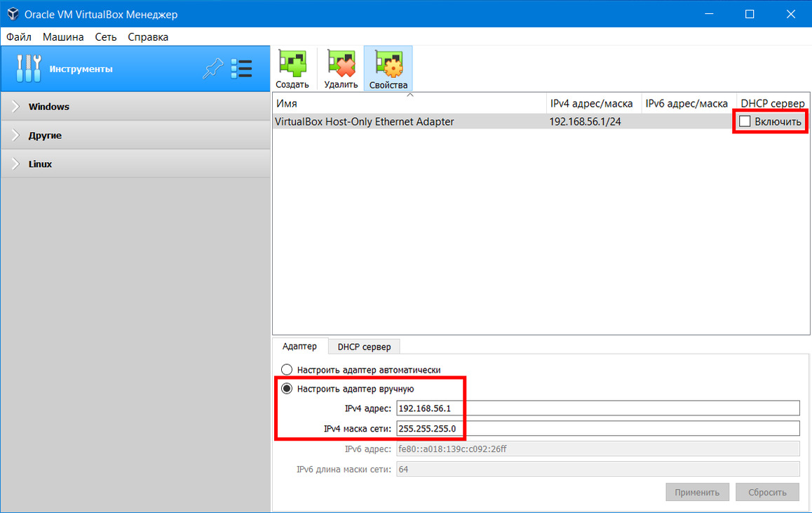Click the pin icon in Инструменты panel
Viewport: 812px width, 513px height.
pyautogui.click(x=213, y=68)
